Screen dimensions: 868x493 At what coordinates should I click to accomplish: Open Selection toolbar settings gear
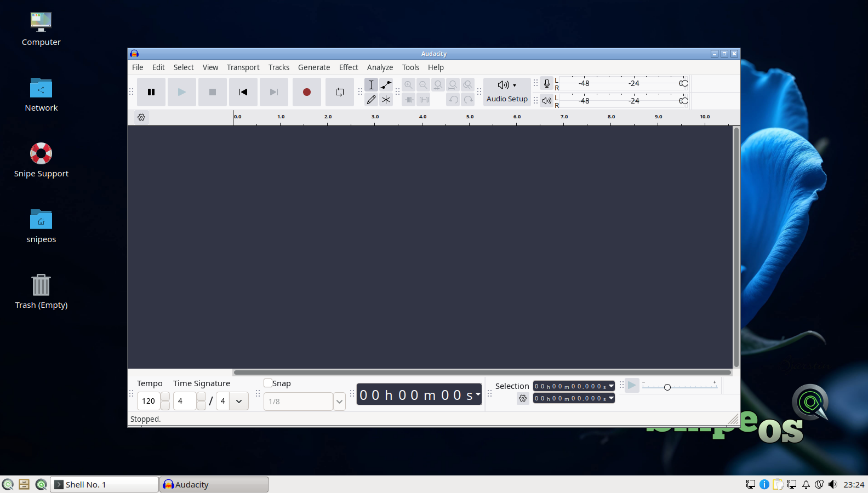pos(523,398)
